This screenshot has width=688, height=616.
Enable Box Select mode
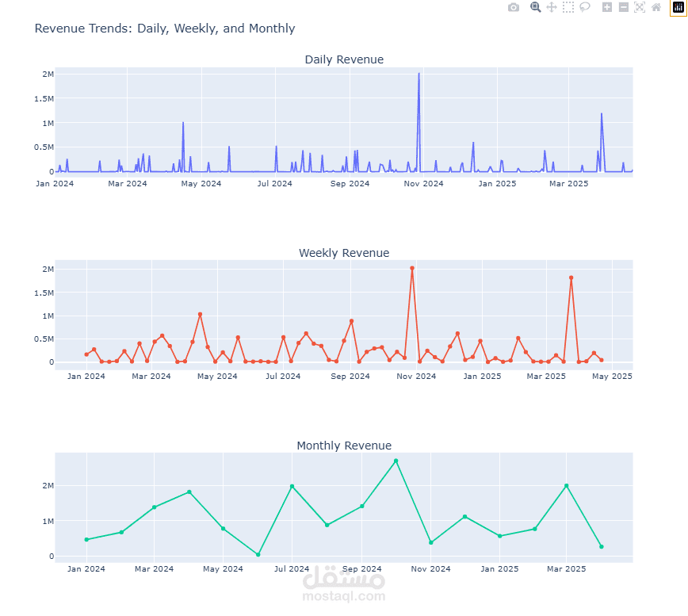(x=568, y=7)
